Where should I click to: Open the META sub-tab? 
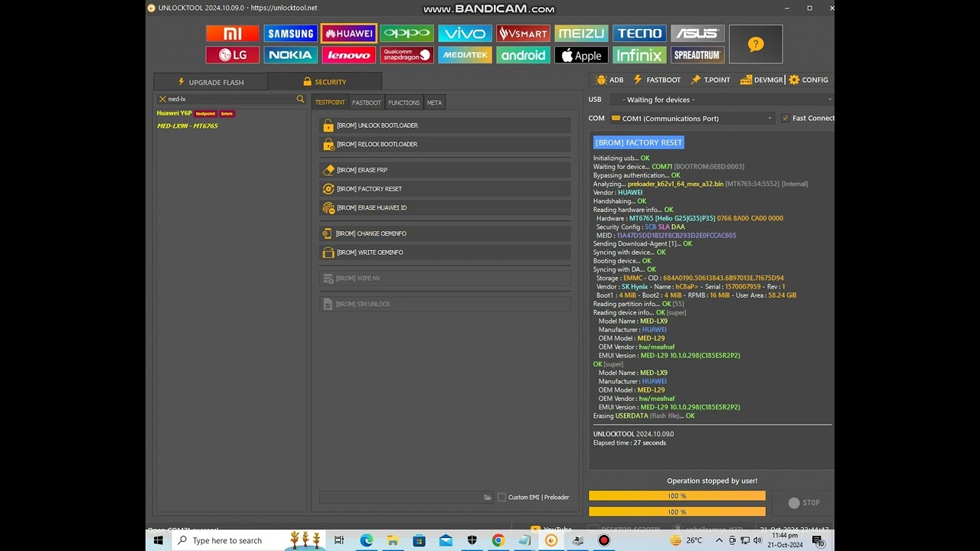pos(434,103)
